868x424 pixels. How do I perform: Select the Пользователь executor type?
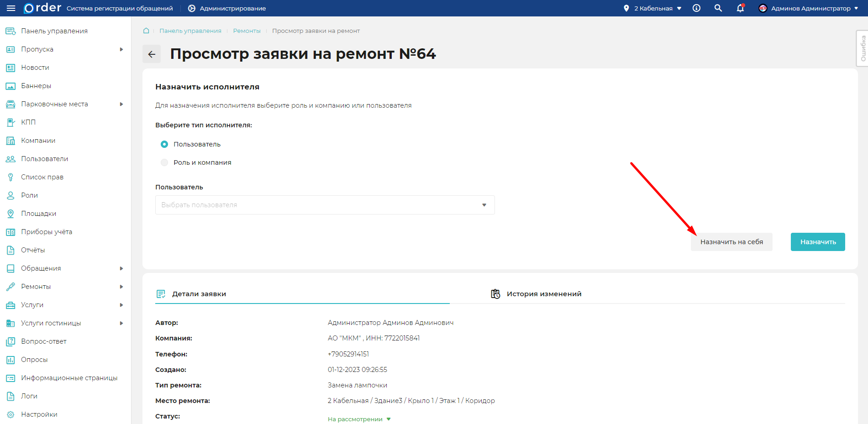(164, 144)
